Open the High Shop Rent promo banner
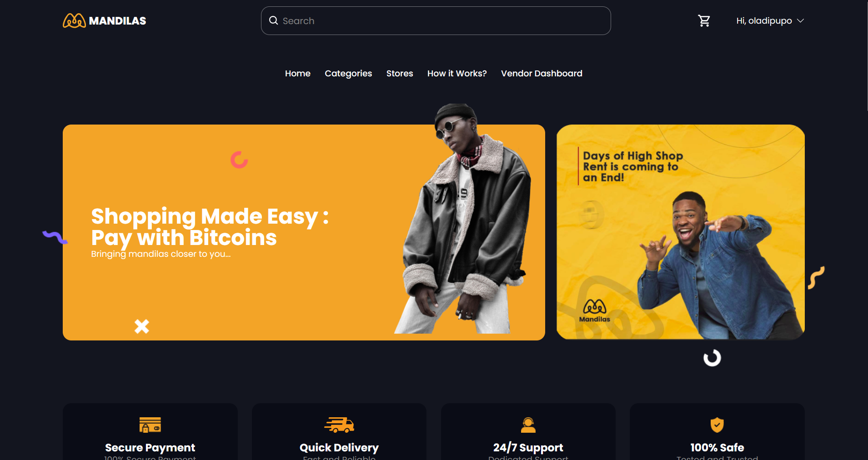Screen dimensions: 868x460 point(681,232)
